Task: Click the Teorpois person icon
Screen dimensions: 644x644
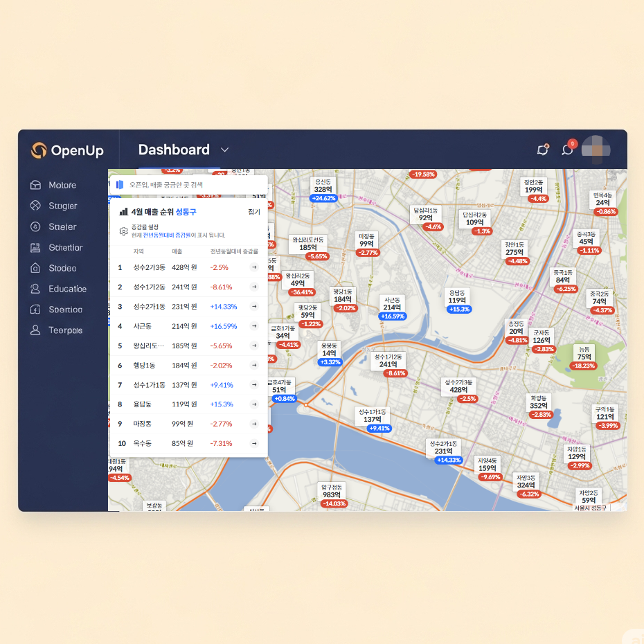Action: point(35,330)
